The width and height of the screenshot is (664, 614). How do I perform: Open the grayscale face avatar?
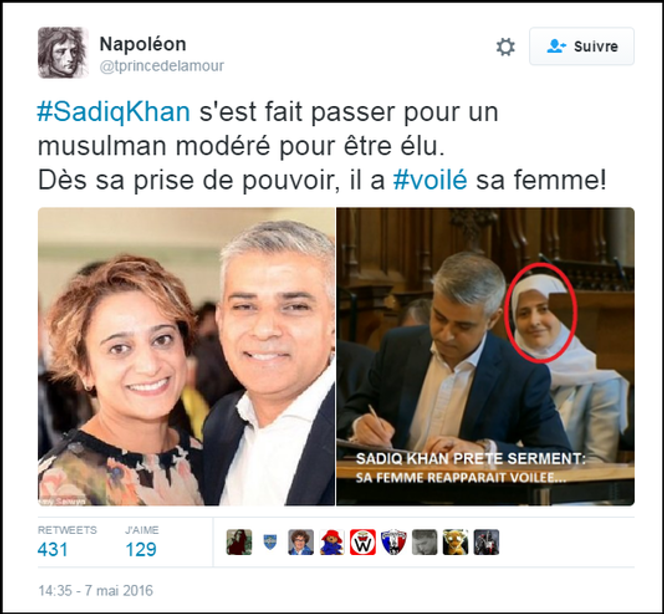(x=425, y=542)
